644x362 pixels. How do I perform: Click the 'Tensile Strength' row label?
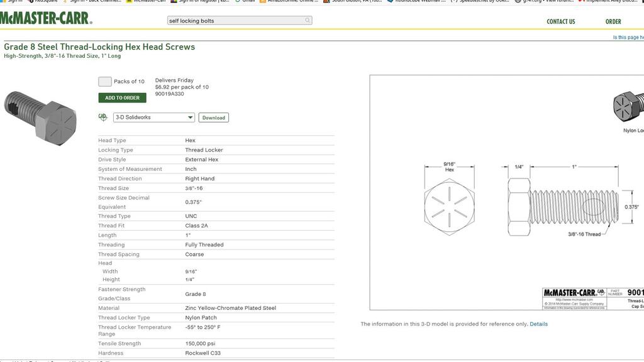[119, 343]
